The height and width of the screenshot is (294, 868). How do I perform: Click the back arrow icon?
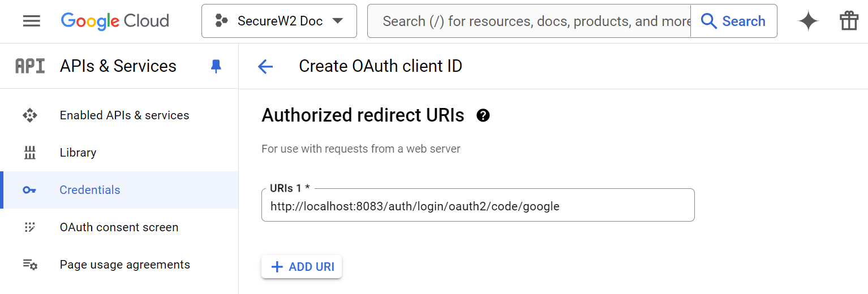(265, 66)
